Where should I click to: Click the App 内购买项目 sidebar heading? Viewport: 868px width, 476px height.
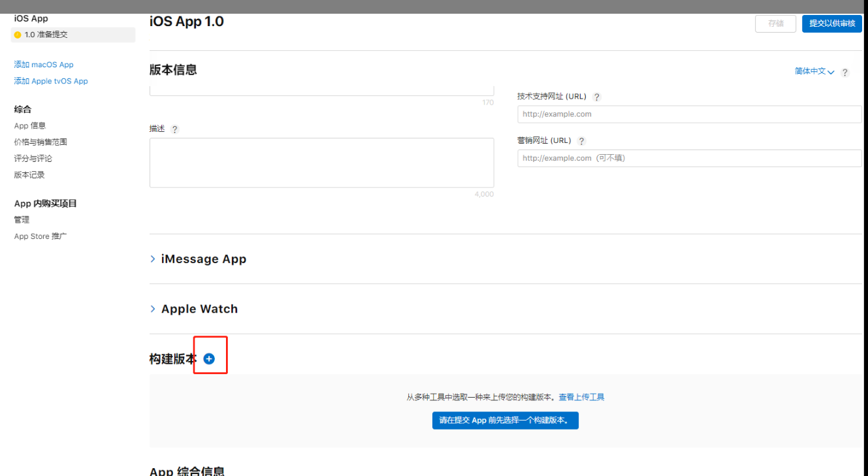(46, 203)
